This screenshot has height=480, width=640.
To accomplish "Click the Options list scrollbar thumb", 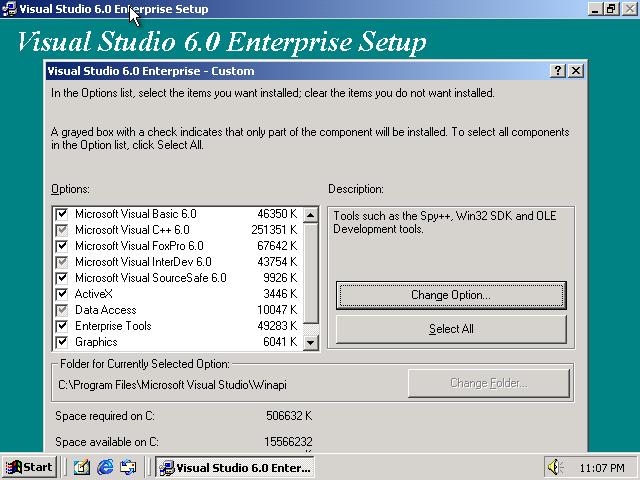I will coord(311,273).
